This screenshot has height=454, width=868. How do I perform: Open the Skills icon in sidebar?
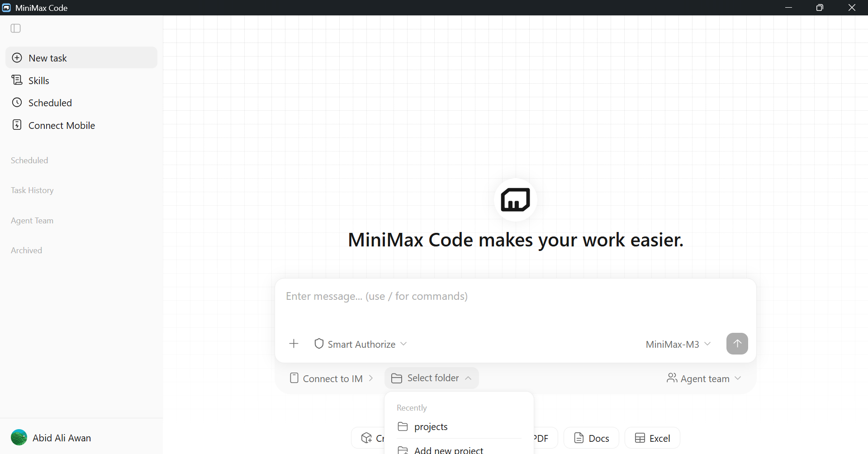[x=17, y=80]
